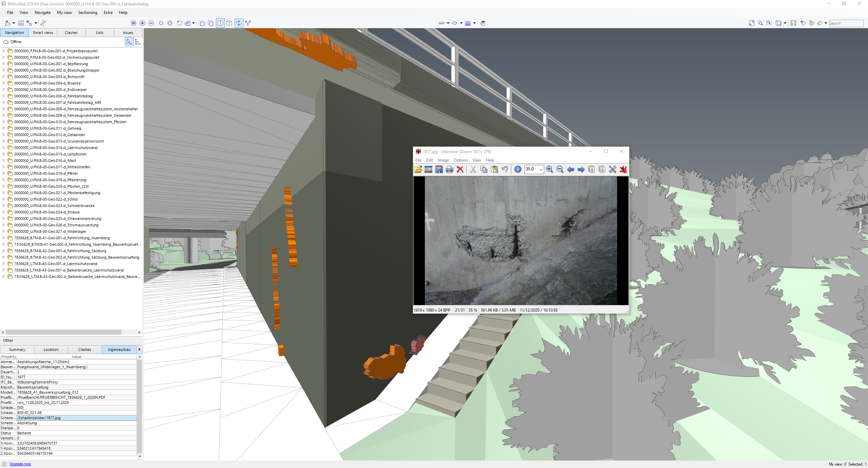Click the previous image arrow in IrfanView
The height and width of the screenshot is (468, 868).
pyautogui.click(x=570, y=169)
